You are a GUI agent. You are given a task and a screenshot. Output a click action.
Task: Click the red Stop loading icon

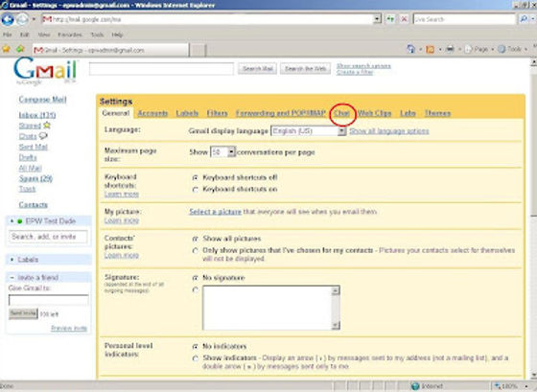coord(404,19)
